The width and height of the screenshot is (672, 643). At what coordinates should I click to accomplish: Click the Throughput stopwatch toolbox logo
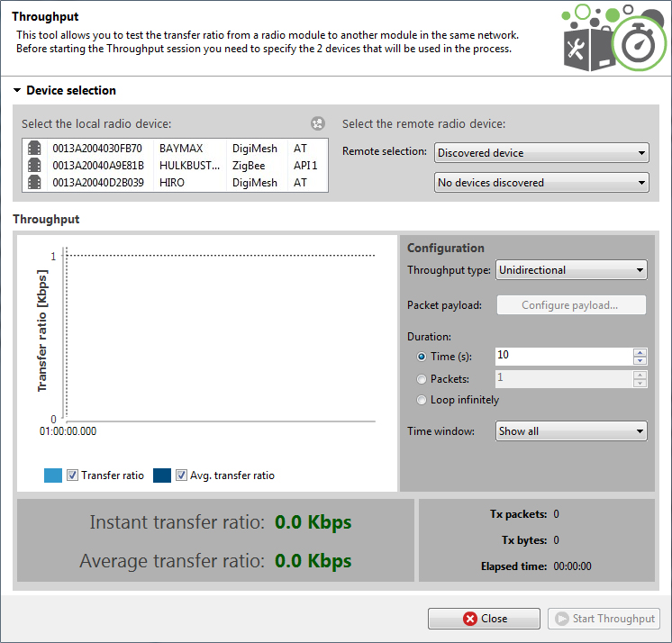tap(613, 38)
